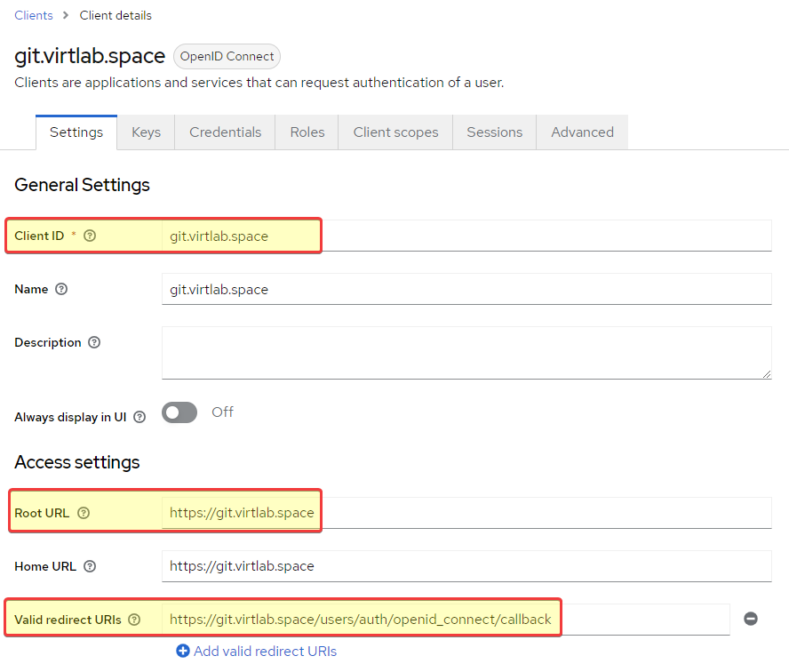
Task: Go to the Advanced tab
Action: (x=582, y=132)
